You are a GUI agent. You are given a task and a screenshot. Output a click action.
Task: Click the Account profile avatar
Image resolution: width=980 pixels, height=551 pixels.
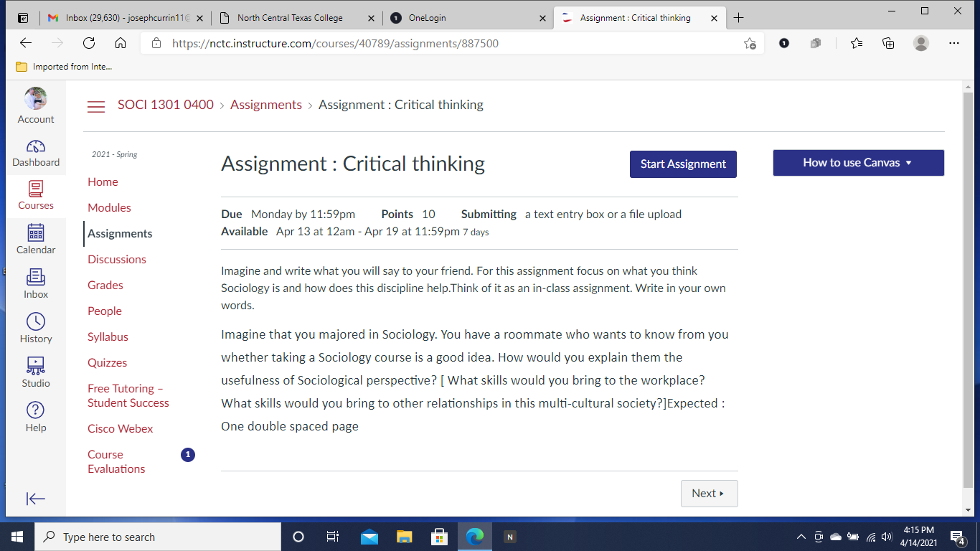coord(36,99)
